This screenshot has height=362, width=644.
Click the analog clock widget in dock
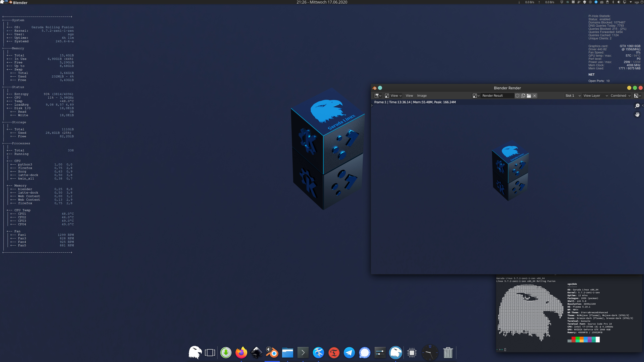click(430, 352)
